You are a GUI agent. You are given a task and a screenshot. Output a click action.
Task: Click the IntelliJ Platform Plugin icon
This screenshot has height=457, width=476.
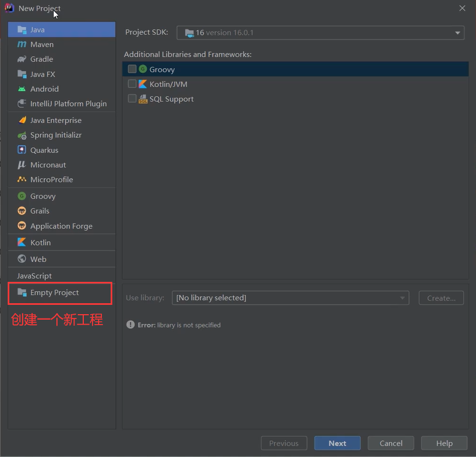(22, 103)
